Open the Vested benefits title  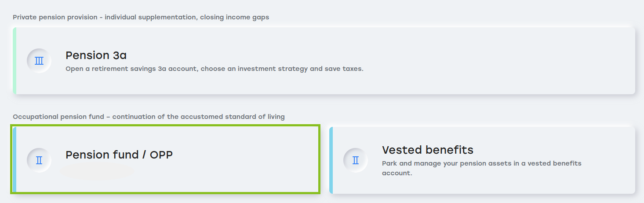(428, 150)
